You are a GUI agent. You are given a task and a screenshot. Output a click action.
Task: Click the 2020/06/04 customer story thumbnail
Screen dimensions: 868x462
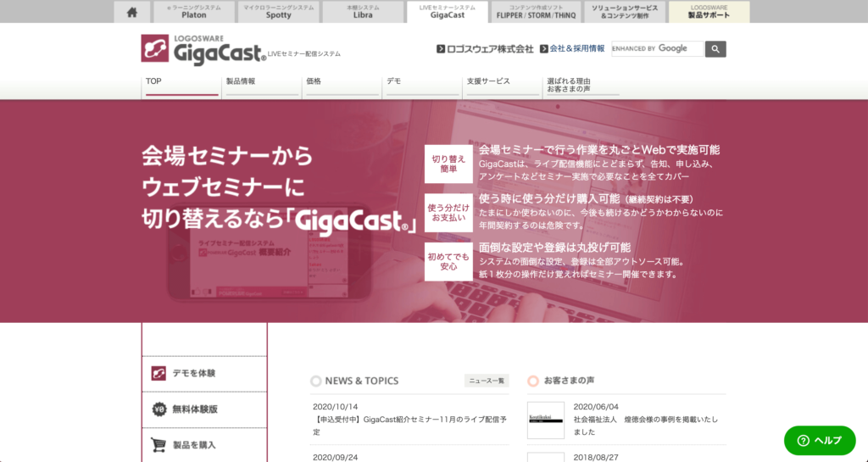click(546, 420)
